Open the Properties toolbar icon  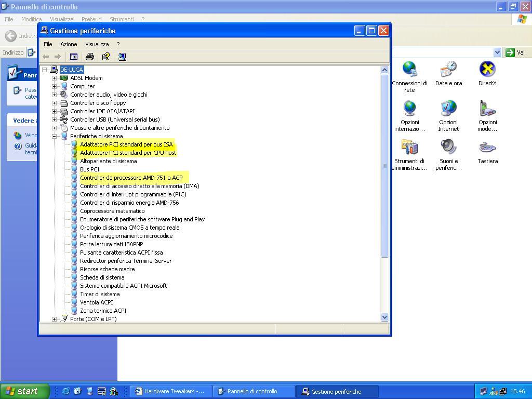(106, 57)
